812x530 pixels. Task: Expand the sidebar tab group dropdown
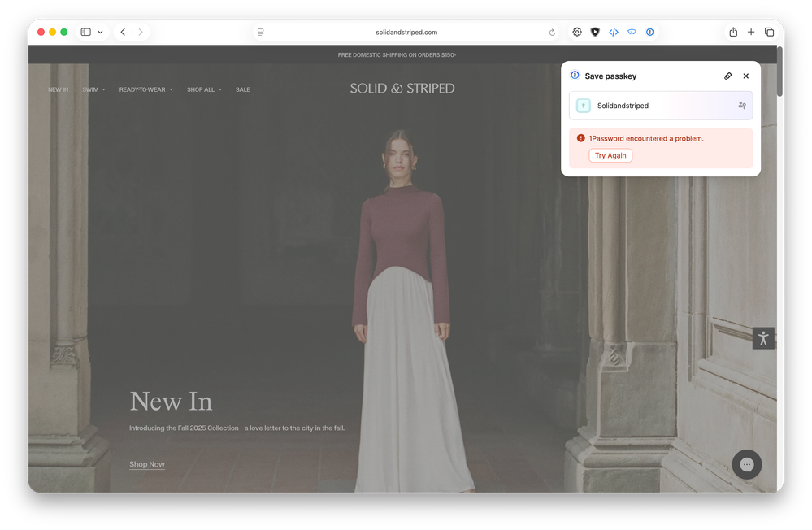[x=101, y=33]
